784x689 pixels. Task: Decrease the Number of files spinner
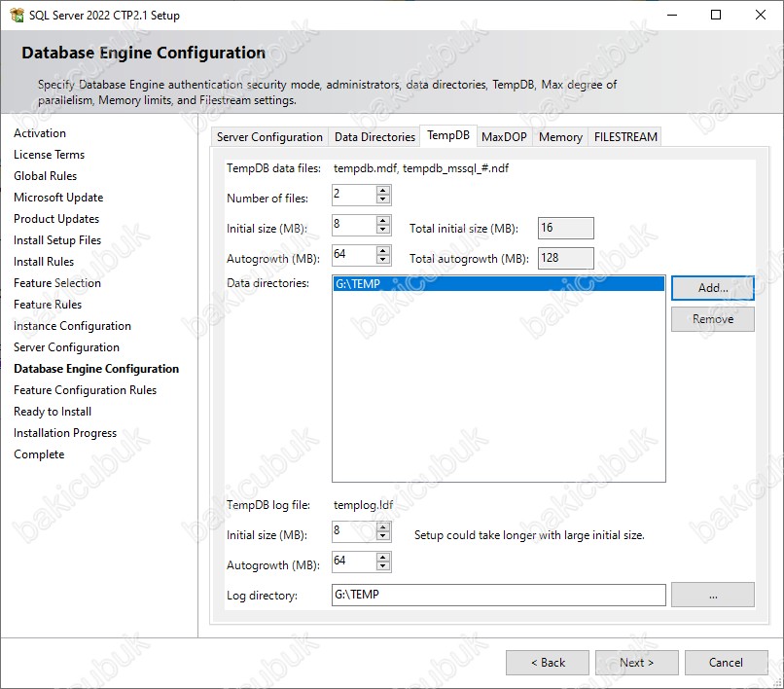[x=383, y=200]
